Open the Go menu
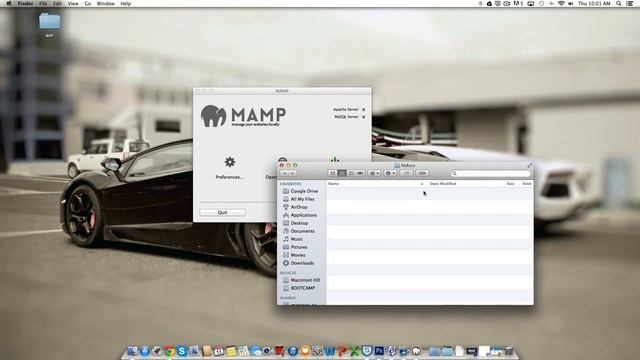 tap(88, 3)
